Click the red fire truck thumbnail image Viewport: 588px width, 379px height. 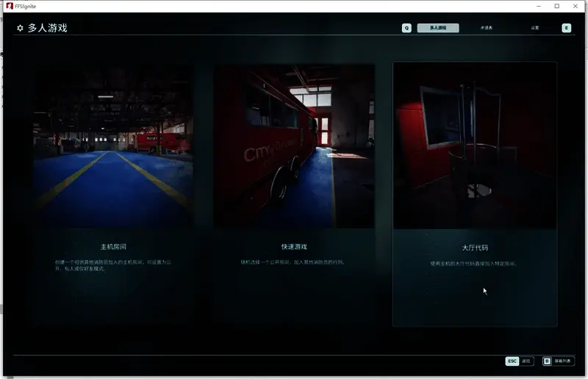point(294,147)
